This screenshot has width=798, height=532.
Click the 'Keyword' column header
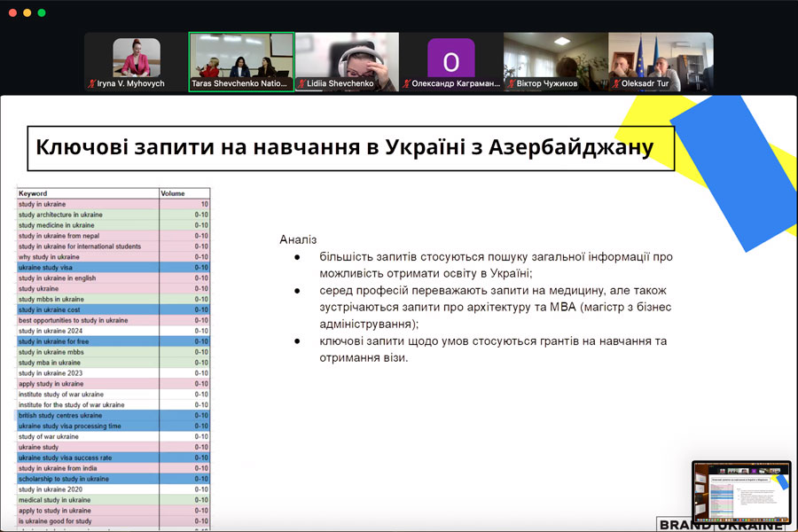pyautogui.click(x=88, y=193)
